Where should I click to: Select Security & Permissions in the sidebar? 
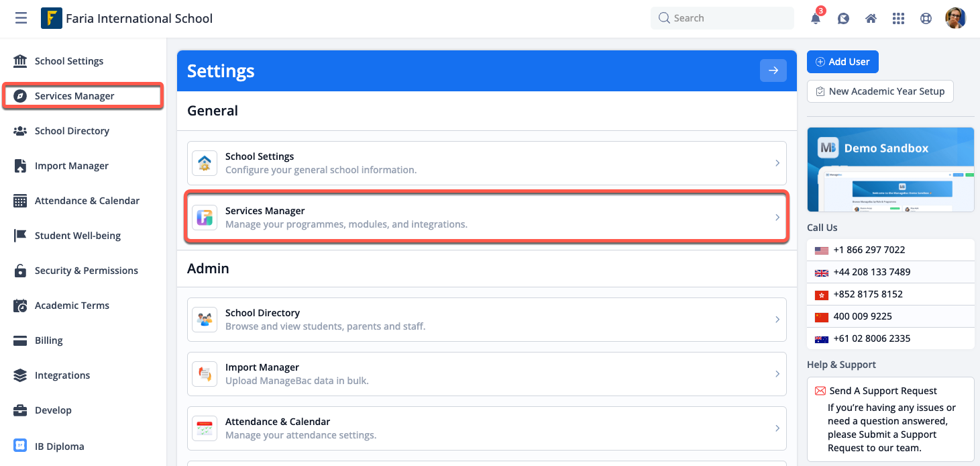tap(87, 271)
